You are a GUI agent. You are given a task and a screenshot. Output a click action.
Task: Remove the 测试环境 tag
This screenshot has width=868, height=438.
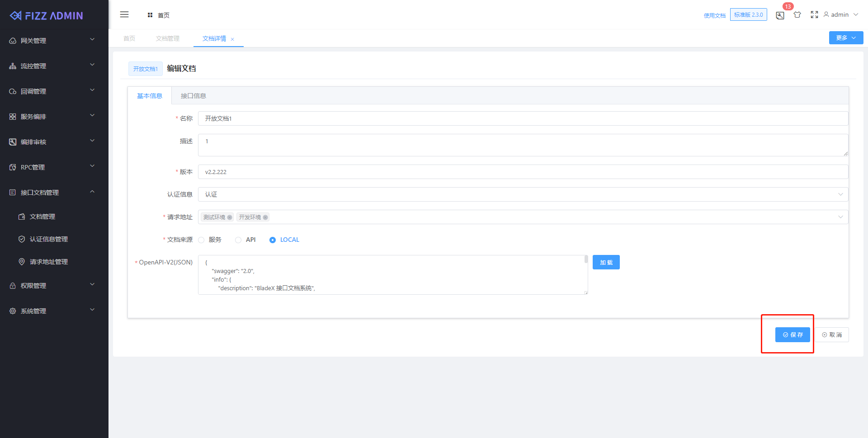pyautogui.click(x=230, y=217)
